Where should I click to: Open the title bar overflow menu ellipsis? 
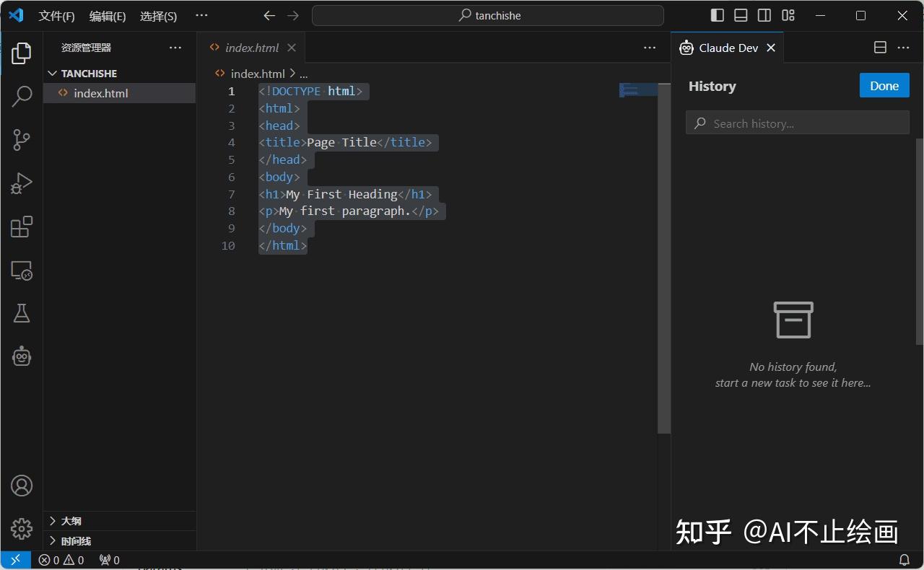(201, 15)
